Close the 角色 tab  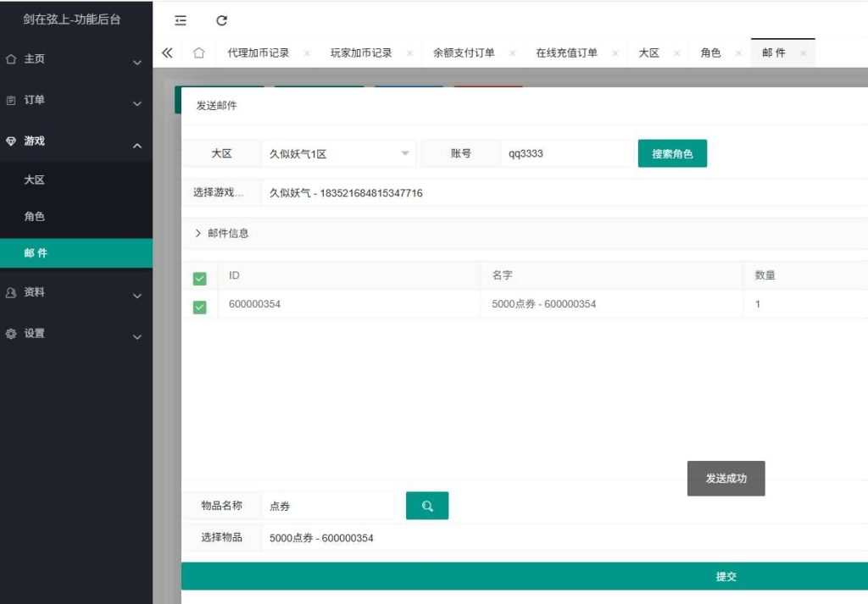click(738, 53)
